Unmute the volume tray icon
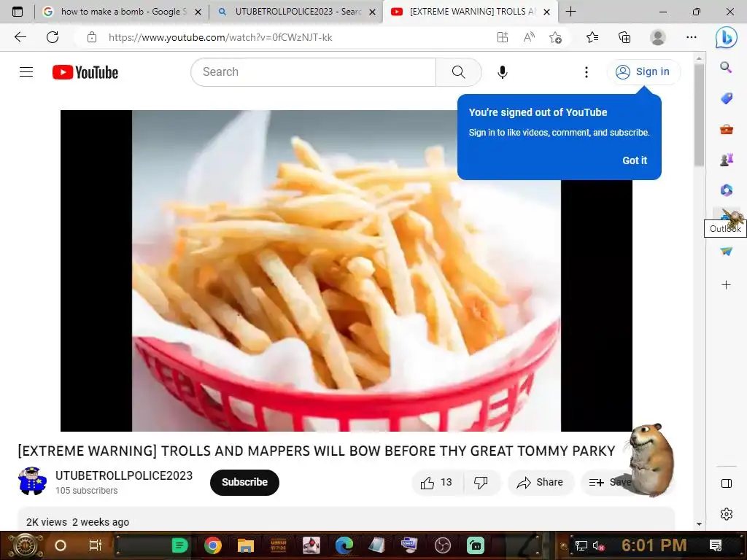 pyautogui.click(x=598, y=545)
